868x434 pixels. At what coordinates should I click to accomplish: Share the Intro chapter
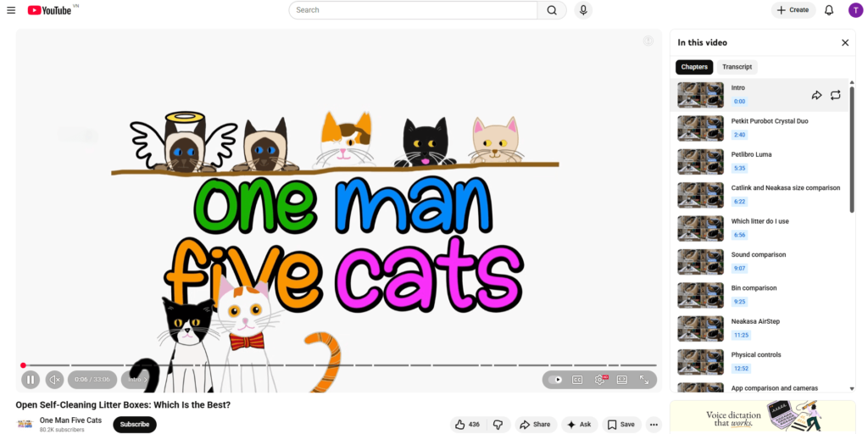coord(816,95)
